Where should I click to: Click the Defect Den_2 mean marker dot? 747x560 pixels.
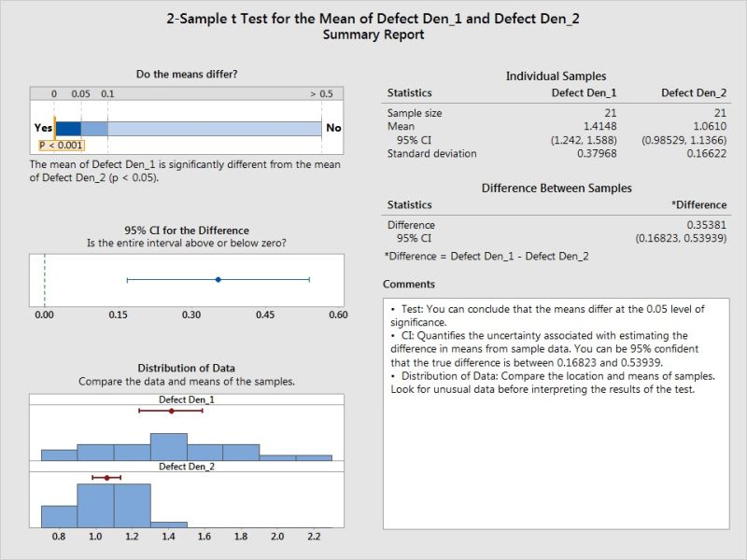click(106, 478)
